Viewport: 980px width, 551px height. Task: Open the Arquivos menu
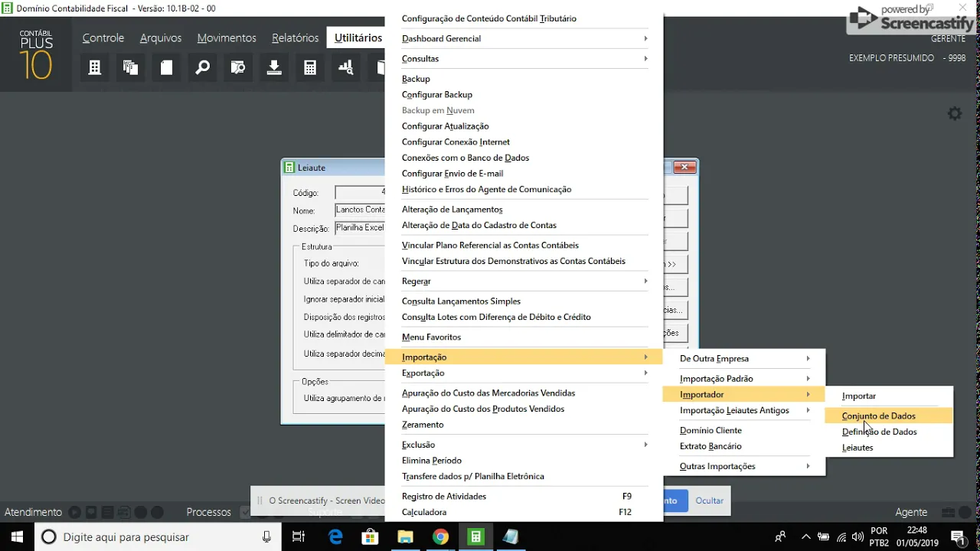(x=161, y=37)
